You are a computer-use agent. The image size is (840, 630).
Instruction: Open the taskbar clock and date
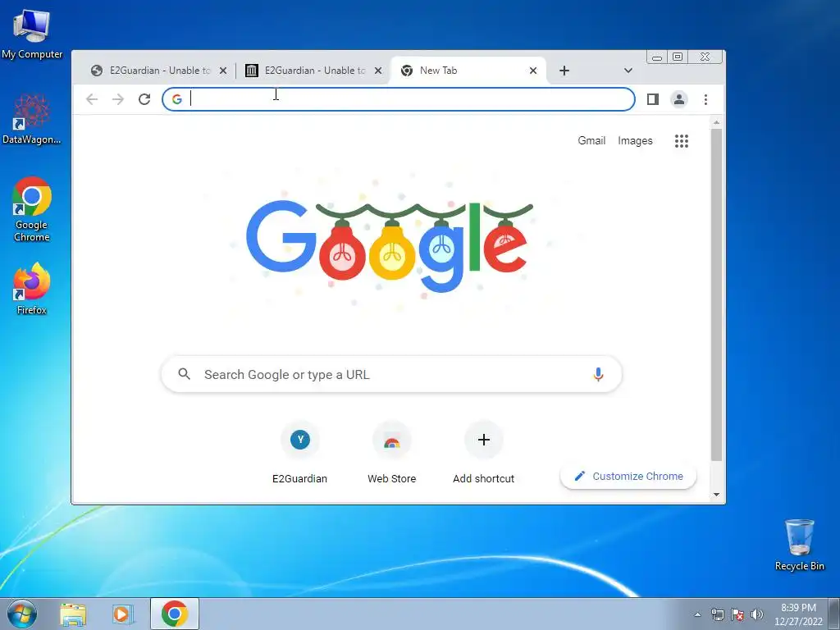pos(798,614)
